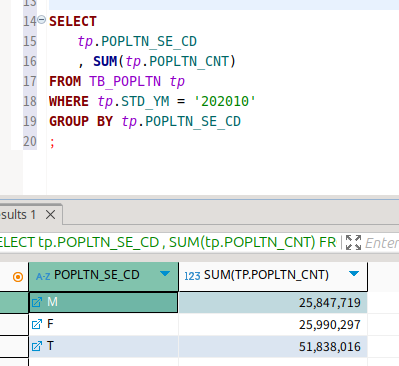The image size is (399, 366).
Task: Close the Results 1 tab
Action: tap(51, 215)
